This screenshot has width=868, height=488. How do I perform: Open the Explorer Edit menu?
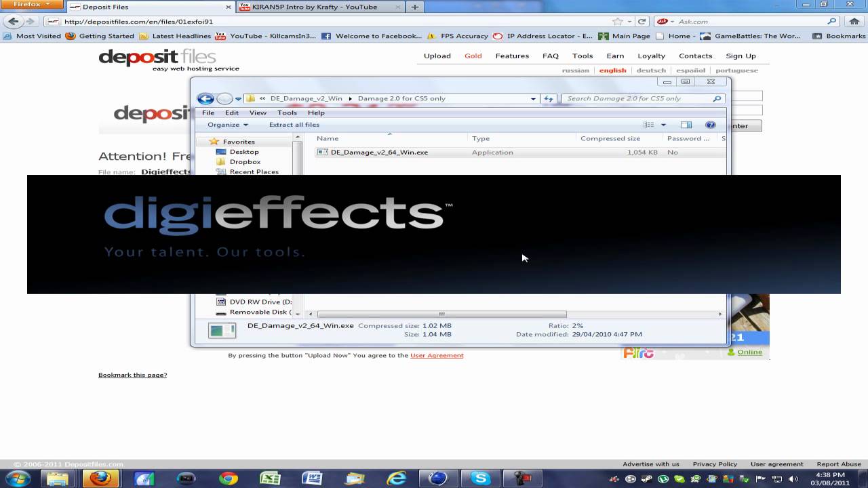coord(232,113)
